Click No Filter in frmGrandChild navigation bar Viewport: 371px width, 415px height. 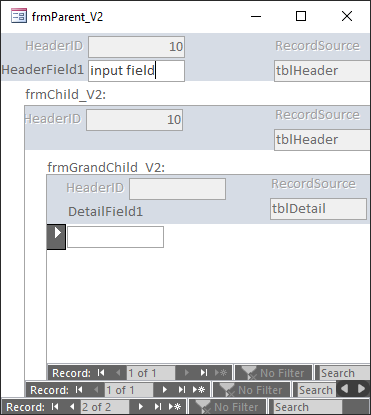point(273,373)
